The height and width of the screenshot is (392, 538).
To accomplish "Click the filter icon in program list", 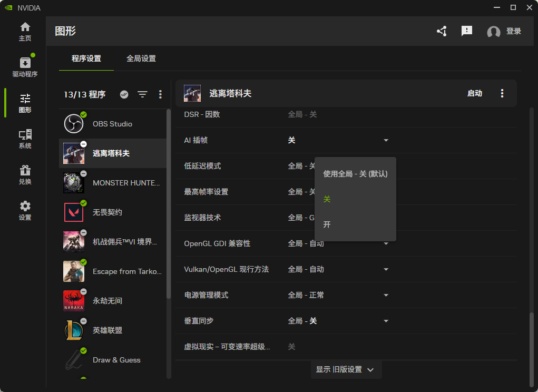I will click(142, 94).
